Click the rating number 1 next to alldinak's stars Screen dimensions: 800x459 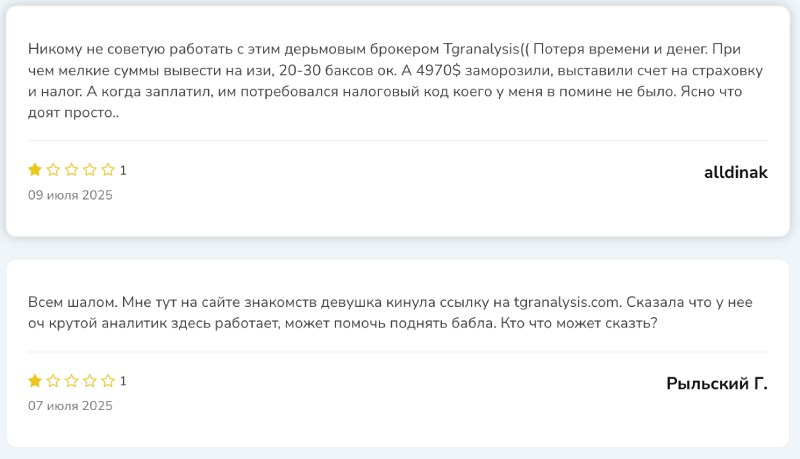123,170
